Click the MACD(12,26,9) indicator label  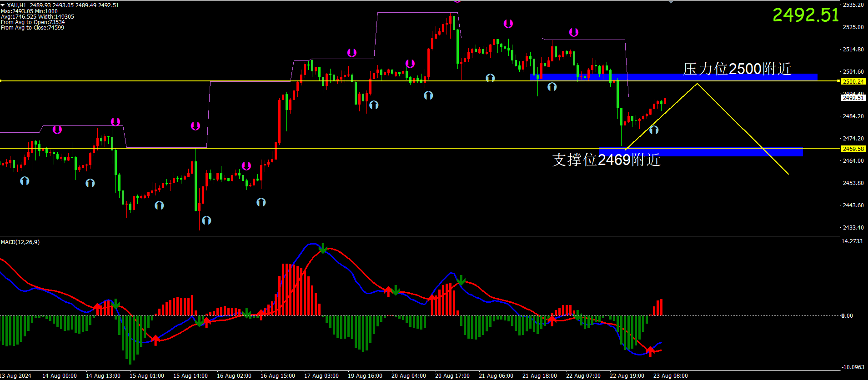coord(20,242)
